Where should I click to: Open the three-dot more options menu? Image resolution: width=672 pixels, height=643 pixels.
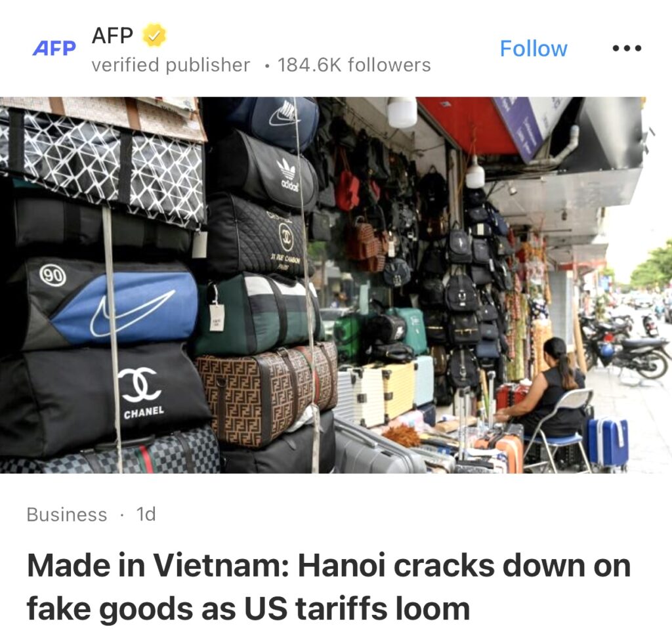627,48
